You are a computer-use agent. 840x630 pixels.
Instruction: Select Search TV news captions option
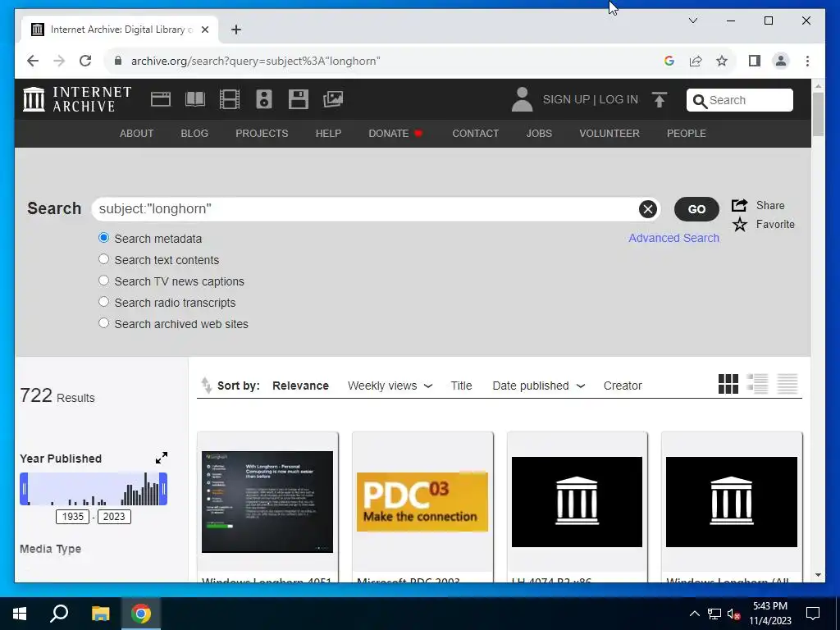pos(104,281)
